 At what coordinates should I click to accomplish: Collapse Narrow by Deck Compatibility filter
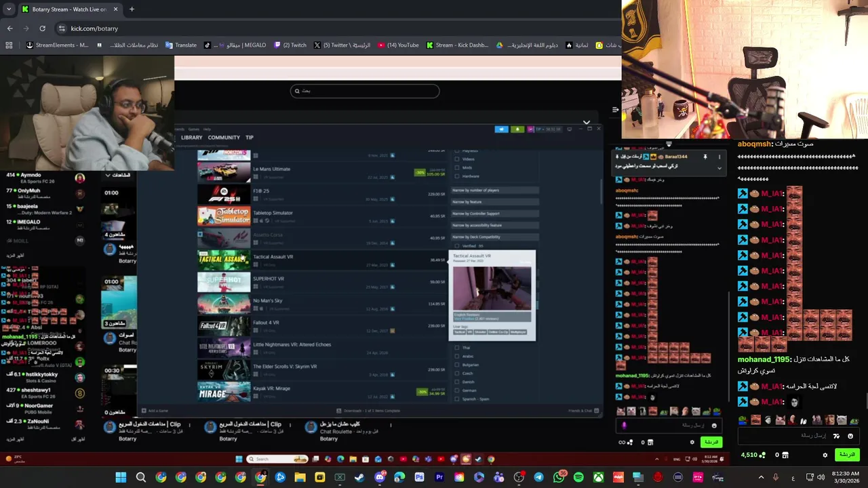pos(495,237)
